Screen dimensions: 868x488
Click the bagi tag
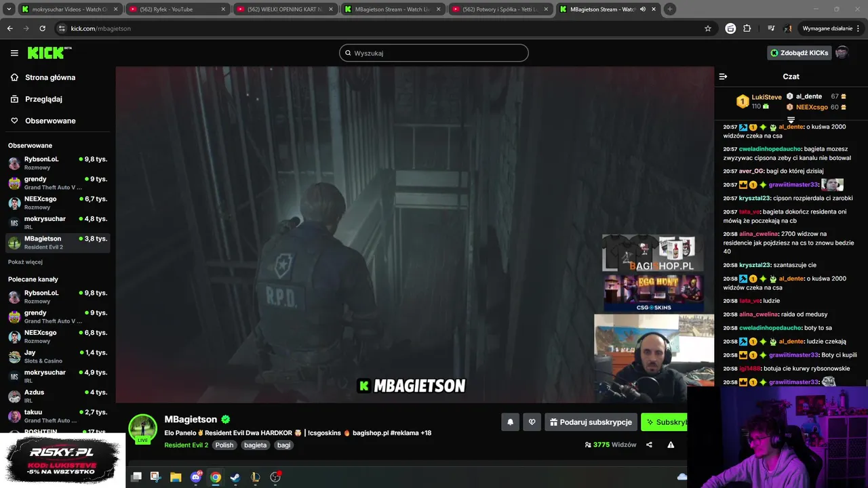point(284,445)
